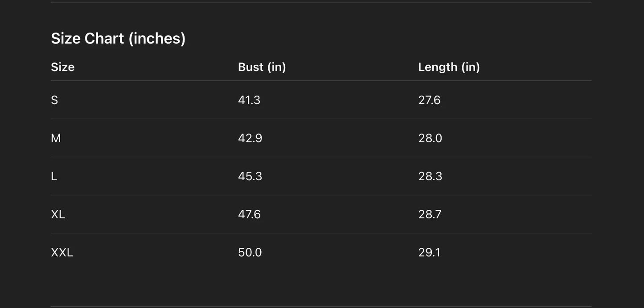Select the Length (in) column header
Screen dimensions: 644x308
point(449,67)
